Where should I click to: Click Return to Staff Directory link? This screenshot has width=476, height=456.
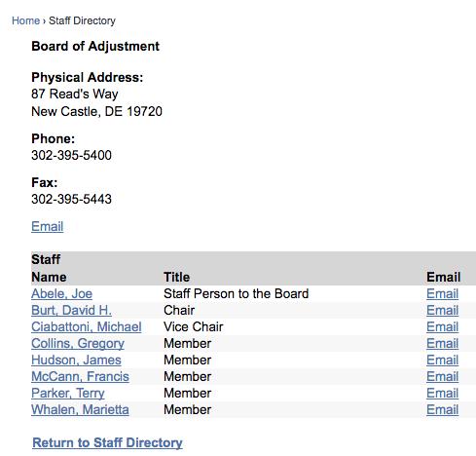[107, 442]
